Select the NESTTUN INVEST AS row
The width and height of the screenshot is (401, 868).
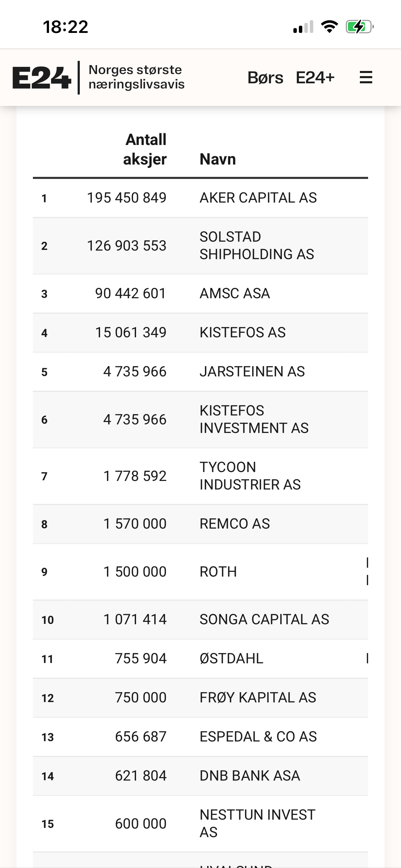tap(200, 824)
